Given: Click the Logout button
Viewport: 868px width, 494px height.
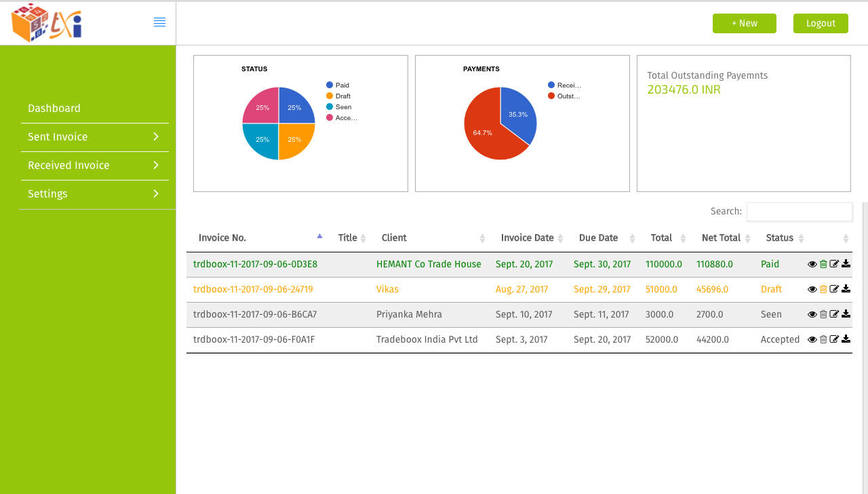Looking at the screenshot, I should tap(821, 23).
